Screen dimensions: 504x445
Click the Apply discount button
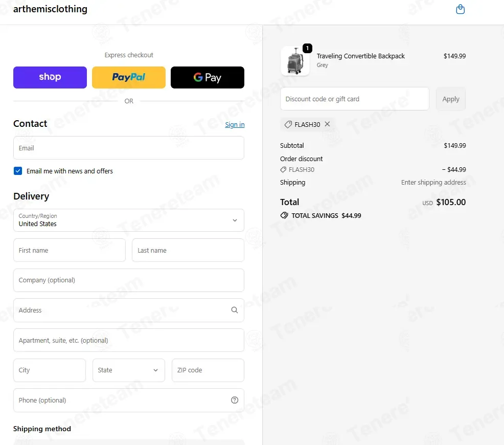pyautogui.click(x=451, y=99)
